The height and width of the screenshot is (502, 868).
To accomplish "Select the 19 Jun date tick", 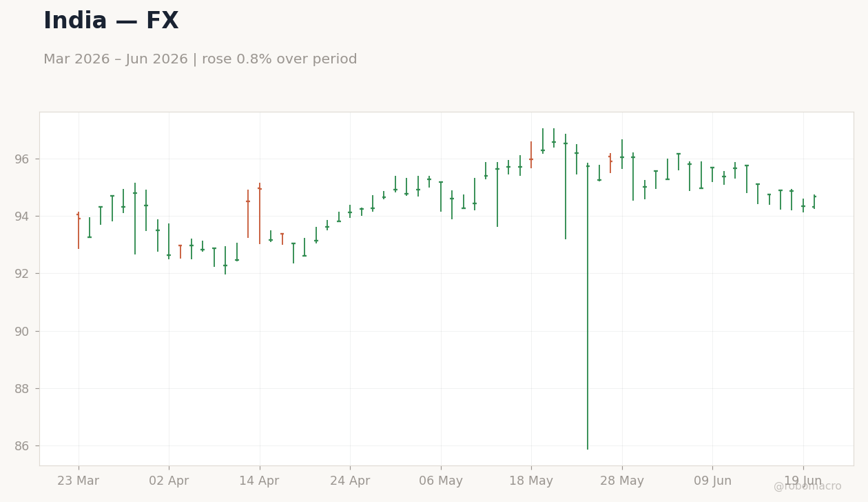I will [x=803, y=481].
